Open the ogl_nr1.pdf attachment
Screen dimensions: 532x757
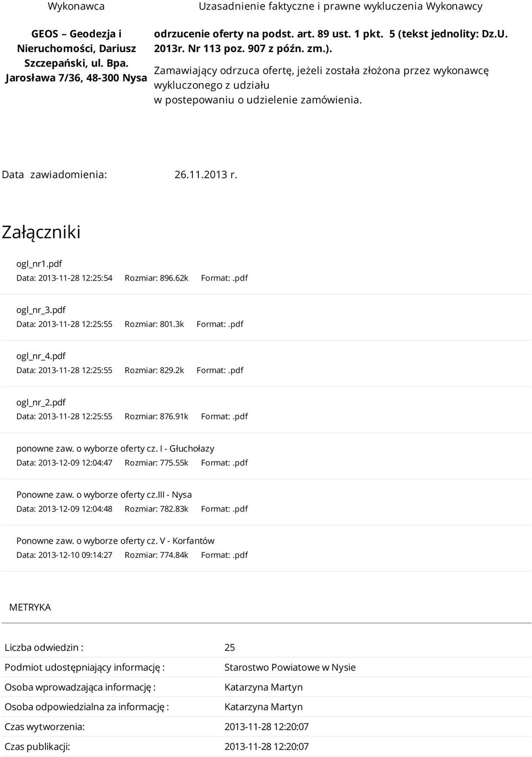(x=39, y=264)
